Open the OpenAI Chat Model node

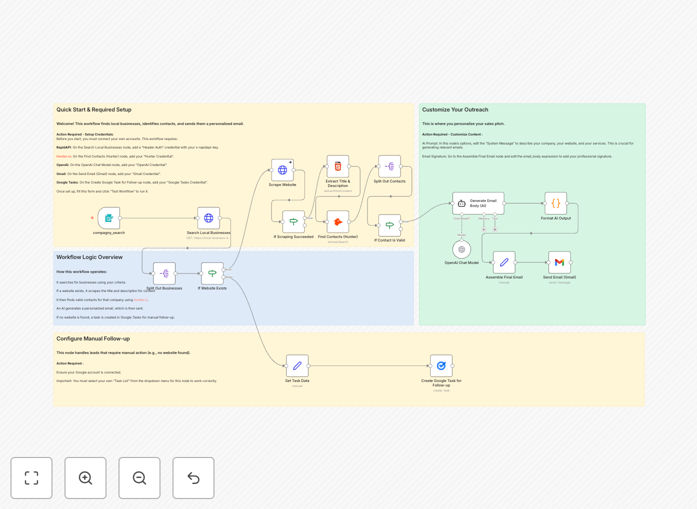tap(461, 249)
